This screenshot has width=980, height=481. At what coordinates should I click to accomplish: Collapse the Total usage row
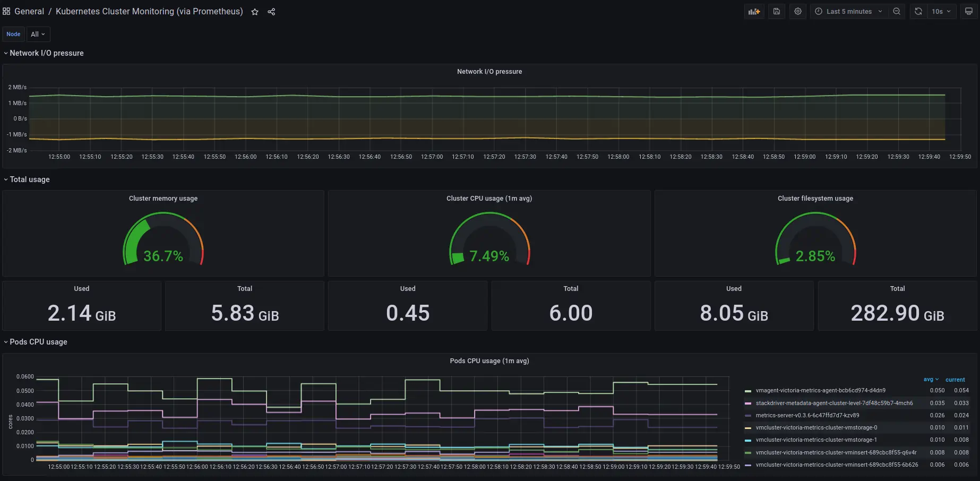(x=30, y=179)
